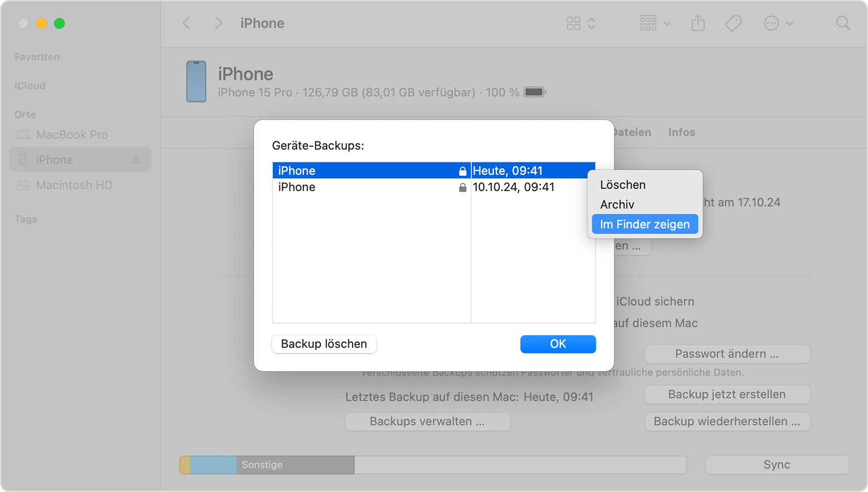Open Backups verwalten
Image resolution: width=868 pixels, height=492 pixels.
(x=427, y=421)
